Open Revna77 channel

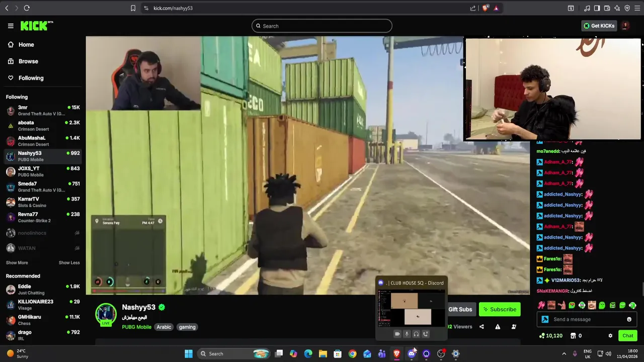43,217
